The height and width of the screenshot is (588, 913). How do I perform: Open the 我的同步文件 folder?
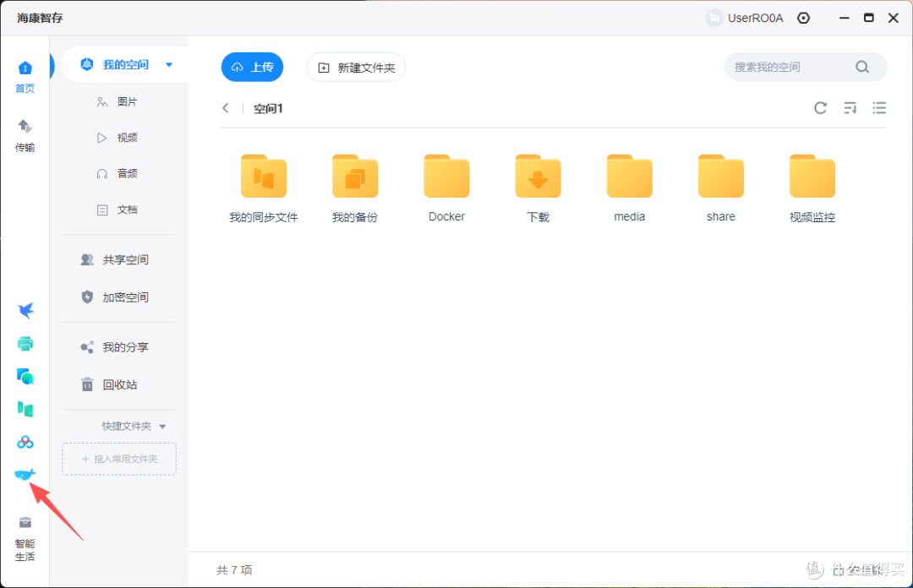click(x=264, y=188)
